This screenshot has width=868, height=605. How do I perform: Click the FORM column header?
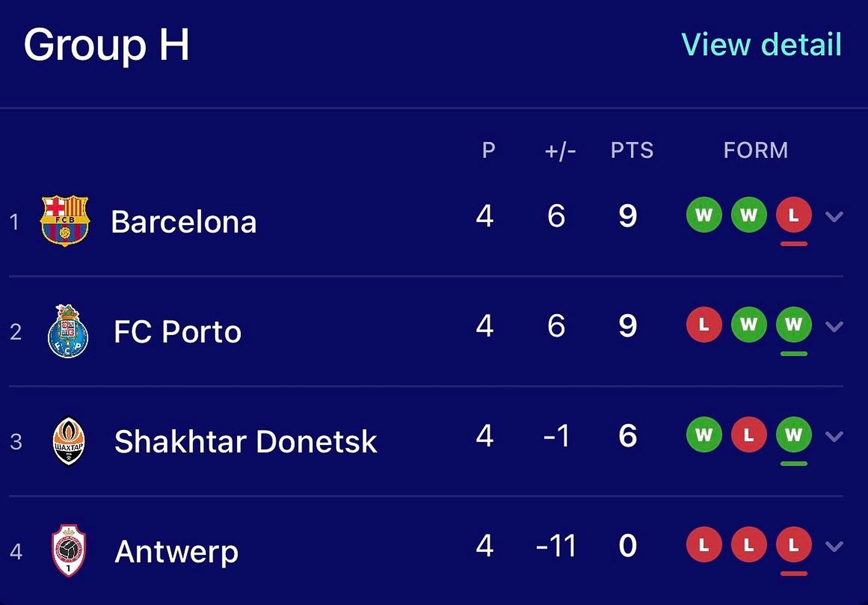point(756,150)
